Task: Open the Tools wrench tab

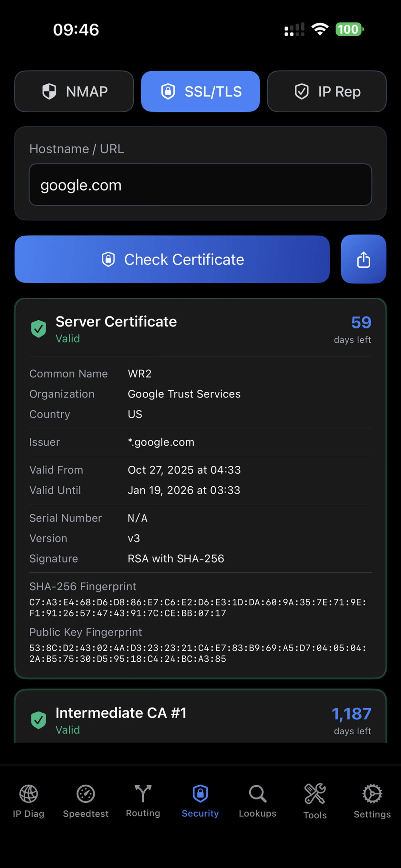Action: pyautogui.click(x=315, y=801)
